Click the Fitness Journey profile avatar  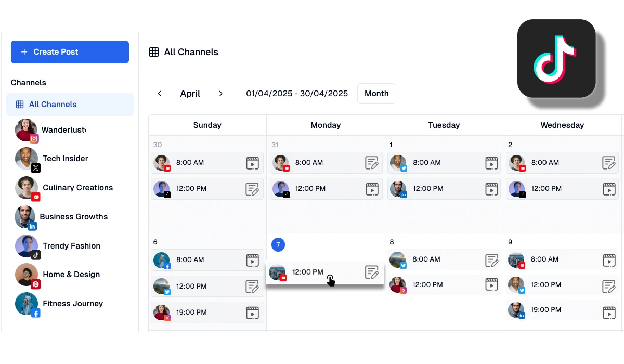(26, 304)
